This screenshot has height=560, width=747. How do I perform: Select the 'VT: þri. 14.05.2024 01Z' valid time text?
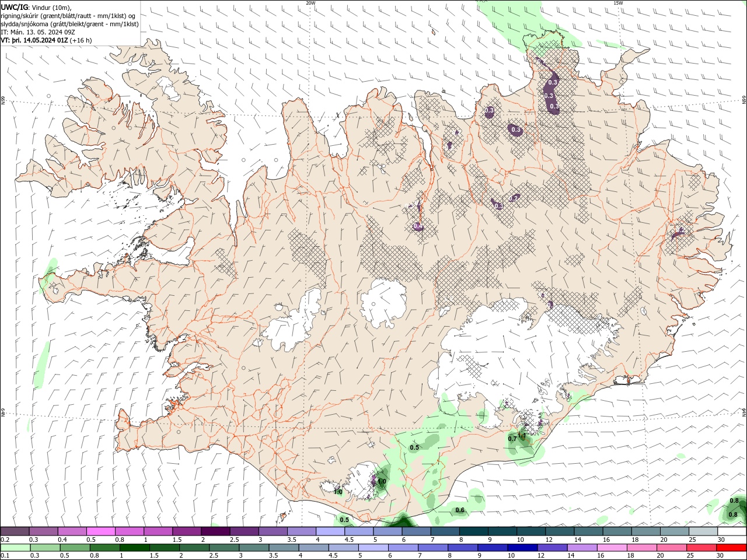[x=34, y=40]
